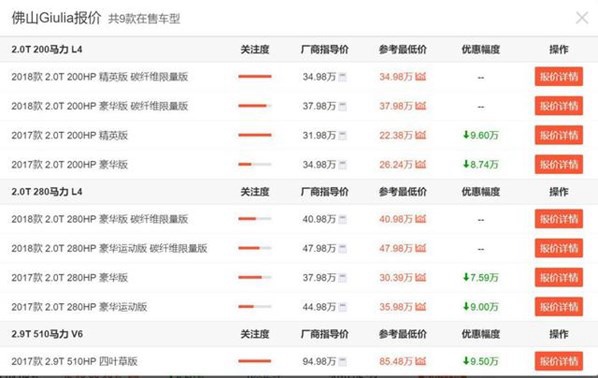Click the 2.0T 280马力 L4 group header
Image resolution: width=598 pixels, height=378 pixels.
tap(47, 192)
